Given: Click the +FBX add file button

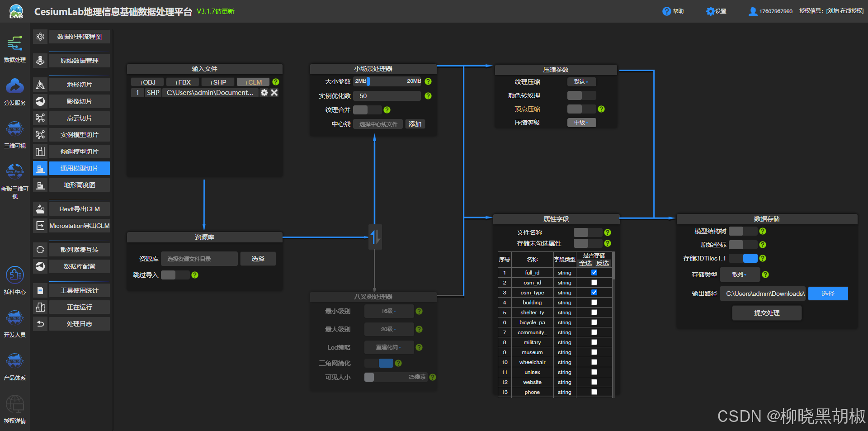Looking at the screenshot, I should click(x=183, y=82).
